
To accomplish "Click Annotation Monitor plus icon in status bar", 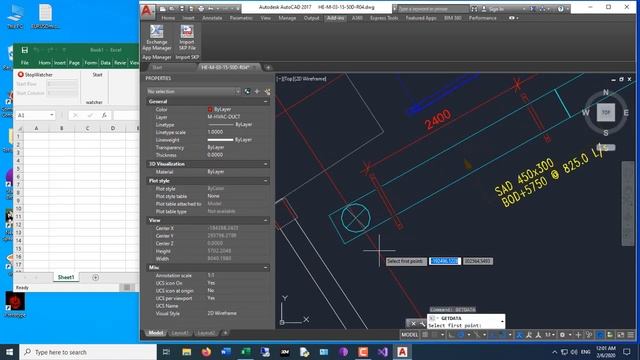I will pos(578,335).
